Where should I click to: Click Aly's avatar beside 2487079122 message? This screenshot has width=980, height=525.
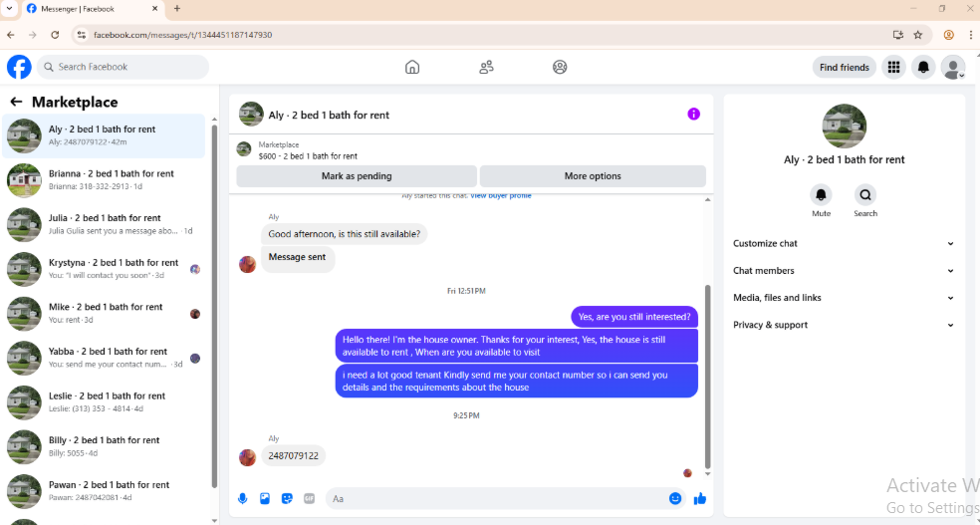(248, 457)
